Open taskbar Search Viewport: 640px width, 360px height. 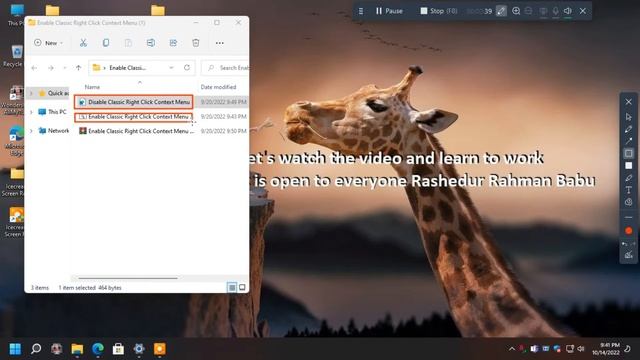point(36,349)
